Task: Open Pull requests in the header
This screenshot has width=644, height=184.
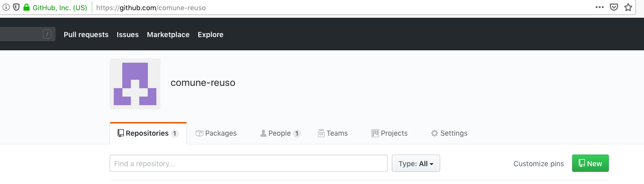Action: pyautogui.click(x=86, y=35)
